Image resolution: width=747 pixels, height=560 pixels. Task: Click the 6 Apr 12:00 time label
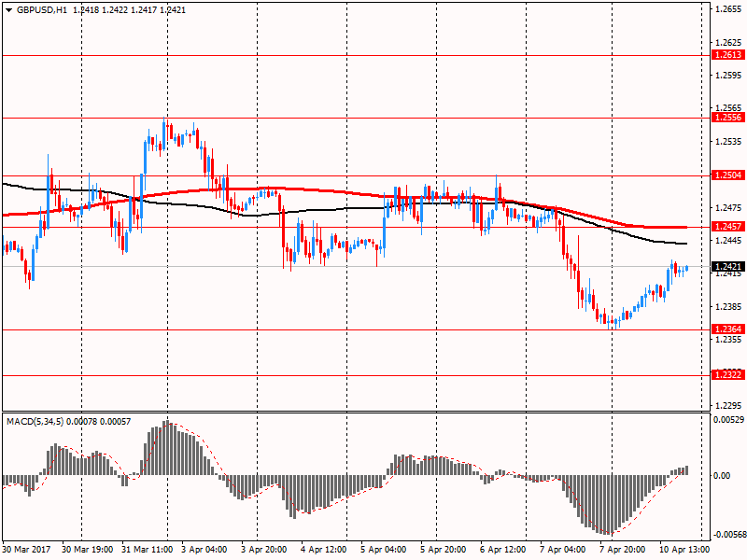503,550
